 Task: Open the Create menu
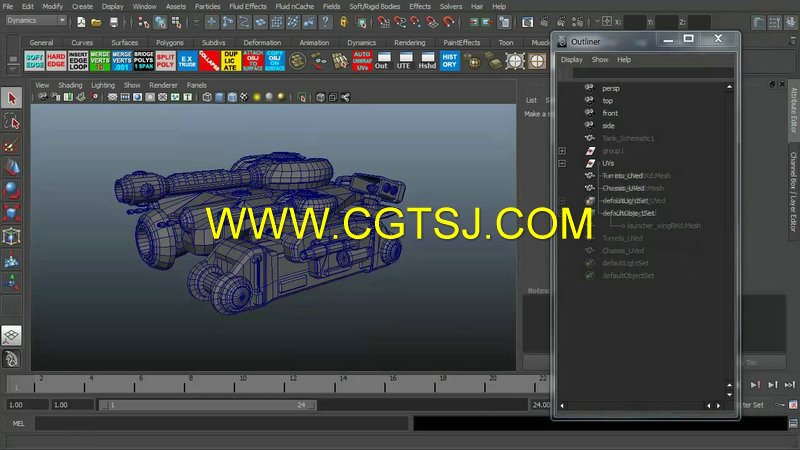82,7
